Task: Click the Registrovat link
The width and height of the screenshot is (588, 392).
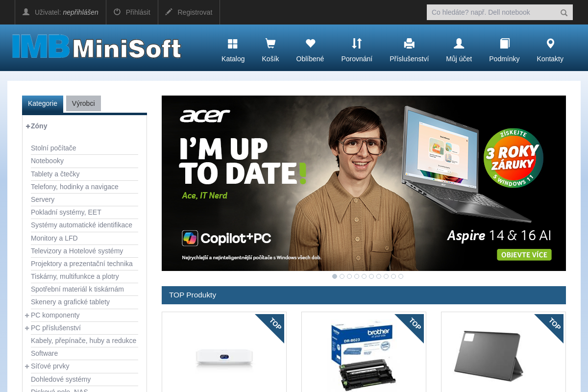Action: (195, 12)
